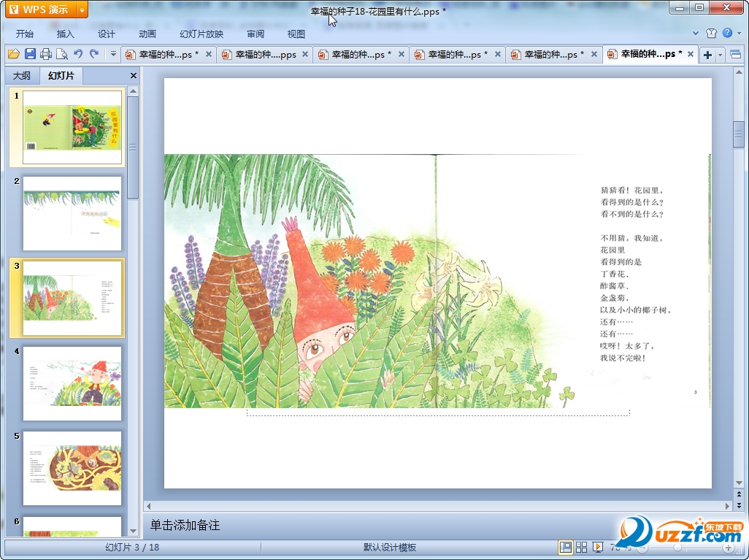Select the 幻灯片 slides panel tab
The image size is (749, 560).
pos(61,75)
